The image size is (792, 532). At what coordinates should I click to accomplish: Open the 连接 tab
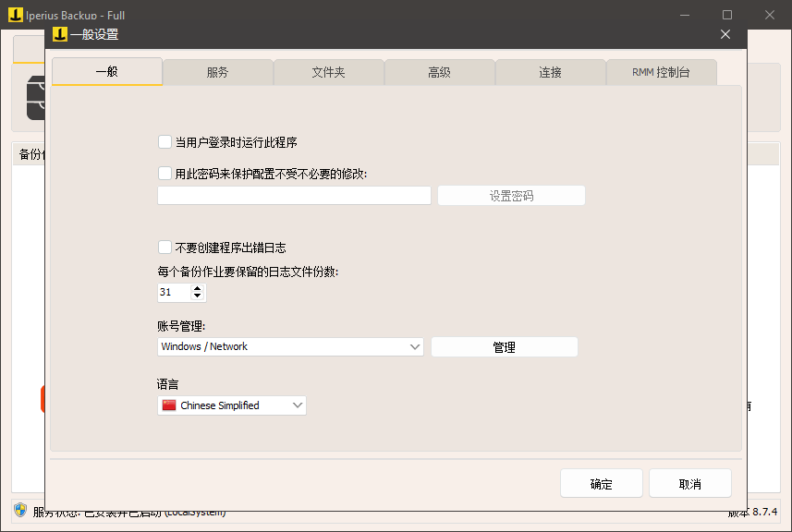pos(550,71)
